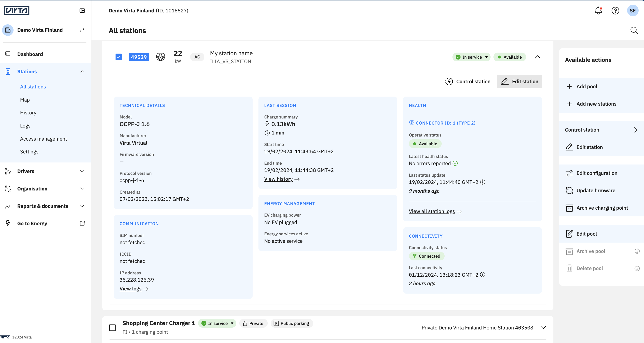Click the Add new stations plus icon
Viewport: 644px width, 343px height.
point(569,104)
